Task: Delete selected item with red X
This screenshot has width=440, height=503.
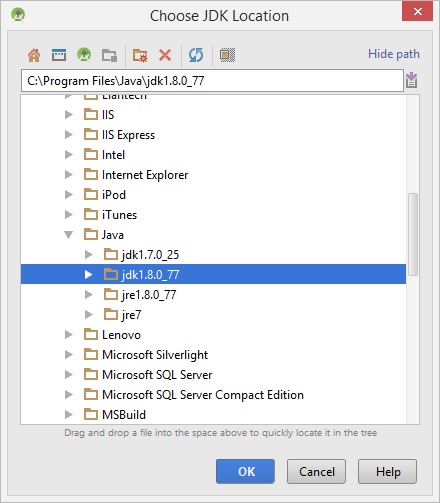Action: [x=165, y=55]
